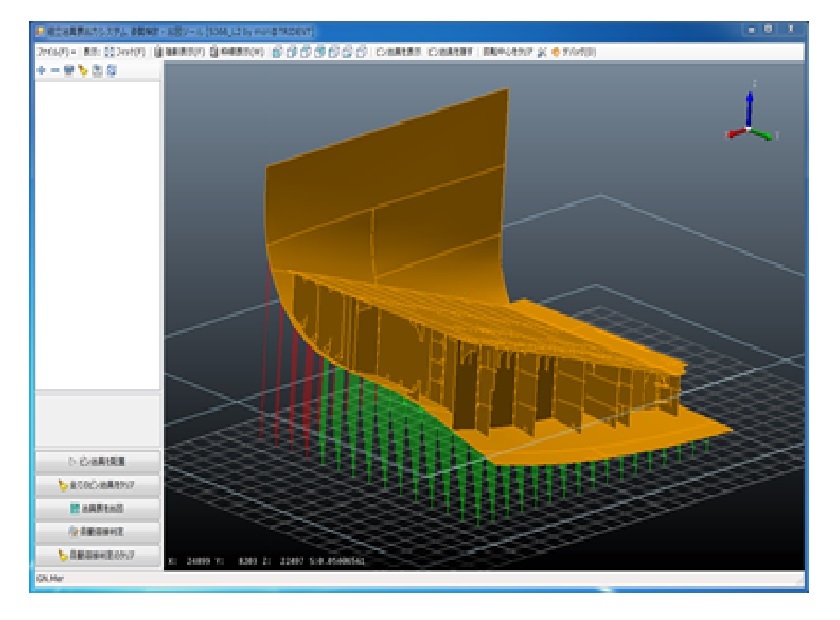Minimize the application window

752,30
